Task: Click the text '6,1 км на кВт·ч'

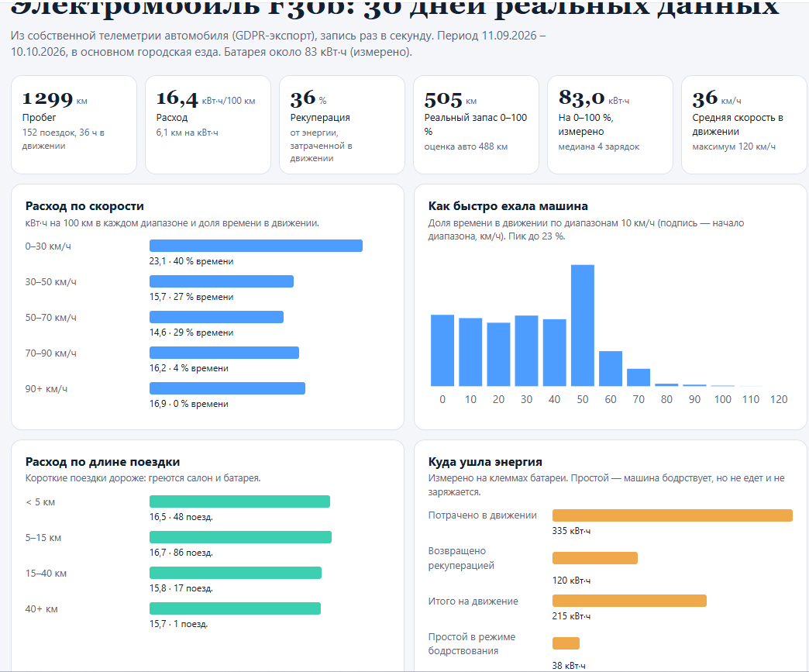Action: pyautogui.click(x=188, y=133)
